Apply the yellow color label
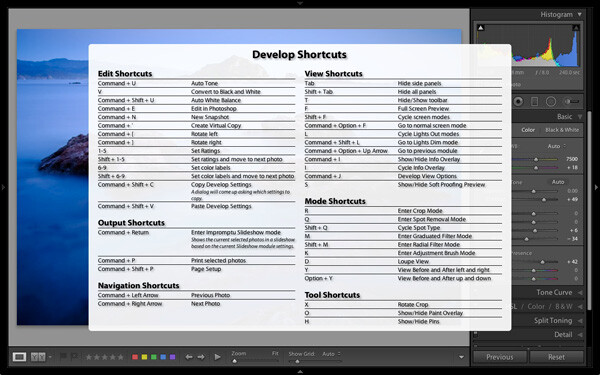 tap(144, 357)
